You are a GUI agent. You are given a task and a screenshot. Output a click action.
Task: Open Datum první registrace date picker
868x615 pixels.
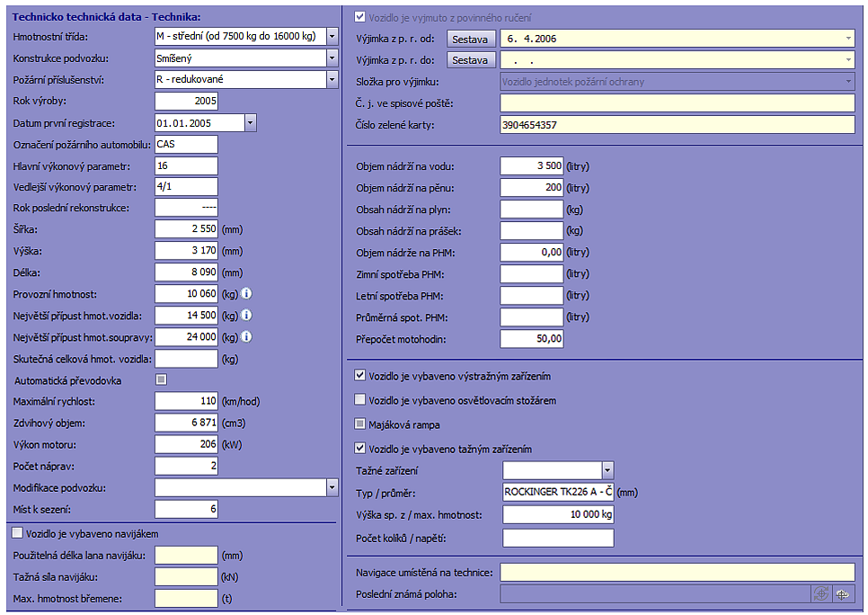(251, 122)
